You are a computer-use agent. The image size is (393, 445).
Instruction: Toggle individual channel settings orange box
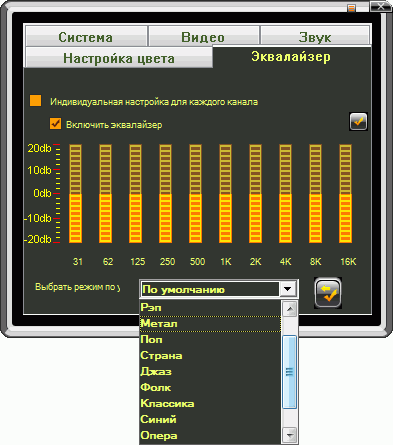[35, 101]
